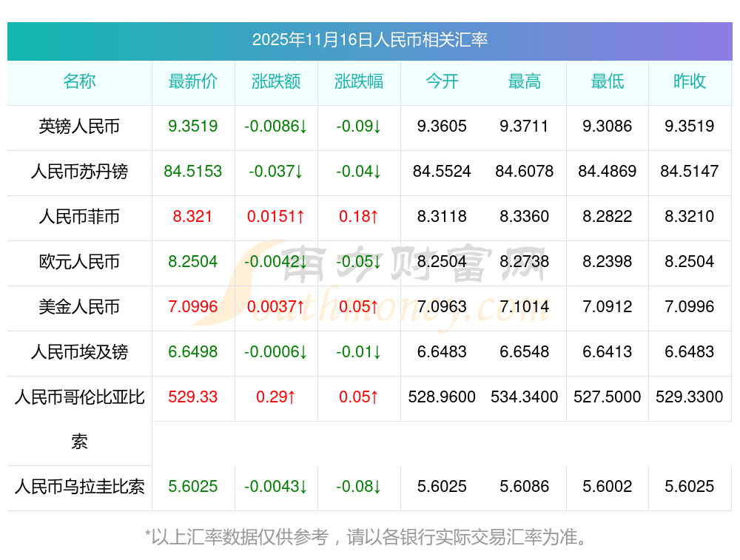Select the 人民币埃及镑 row name
The width and height of the screenshot is (740, 560).
pyautogui.click(x=79, y=352)
